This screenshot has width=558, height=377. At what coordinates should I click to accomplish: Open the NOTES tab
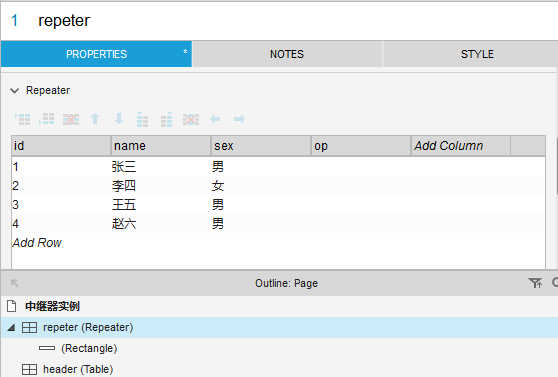[x=287, y=54]
